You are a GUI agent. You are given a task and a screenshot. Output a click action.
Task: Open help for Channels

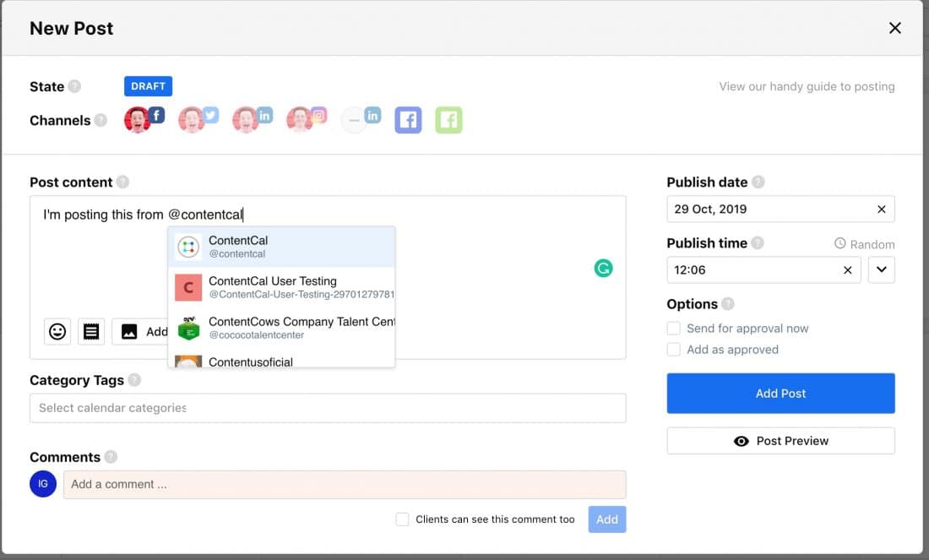(101, 120)
